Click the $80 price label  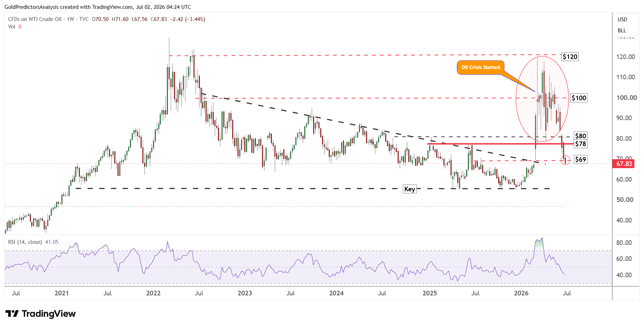tap(580, 136)
